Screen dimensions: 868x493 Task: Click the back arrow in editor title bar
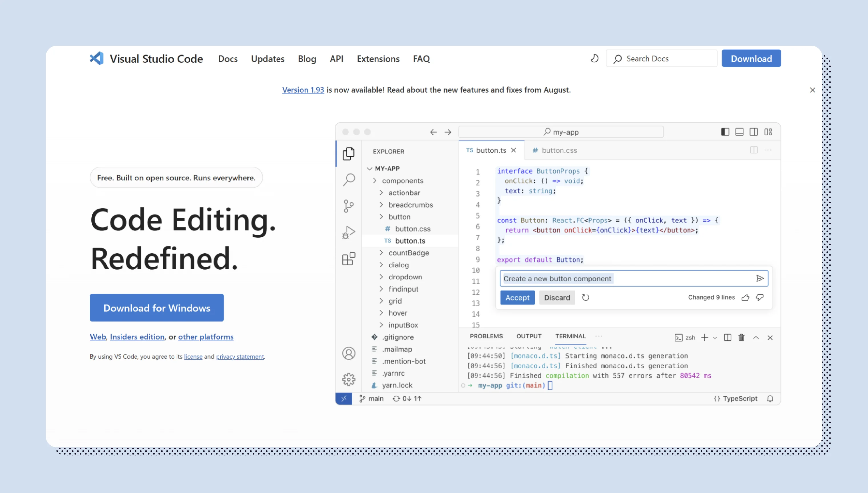click(433, 132)
